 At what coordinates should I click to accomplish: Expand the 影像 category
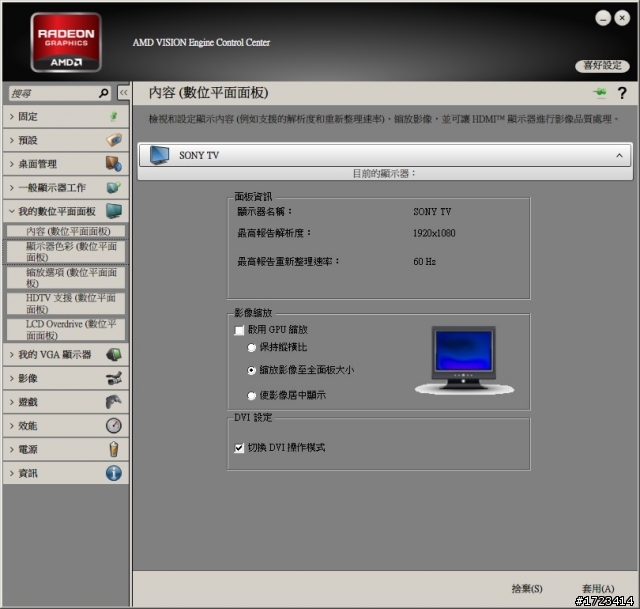(x=11, y=378)
